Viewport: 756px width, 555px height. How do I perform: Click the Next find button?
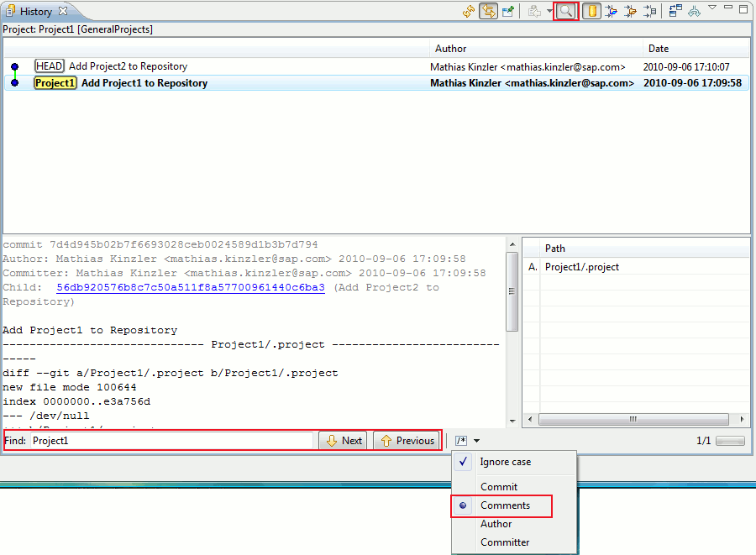click(343, 441)
